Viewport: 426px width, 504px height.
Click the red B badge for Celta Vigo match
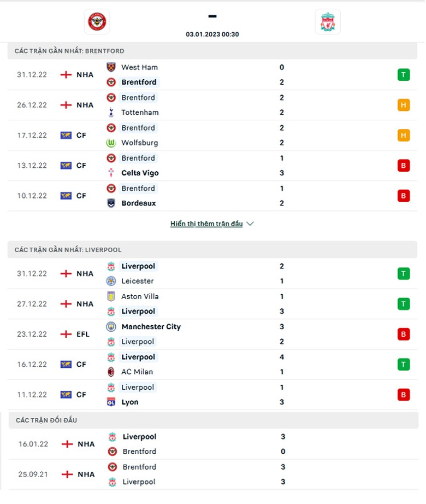404,166
